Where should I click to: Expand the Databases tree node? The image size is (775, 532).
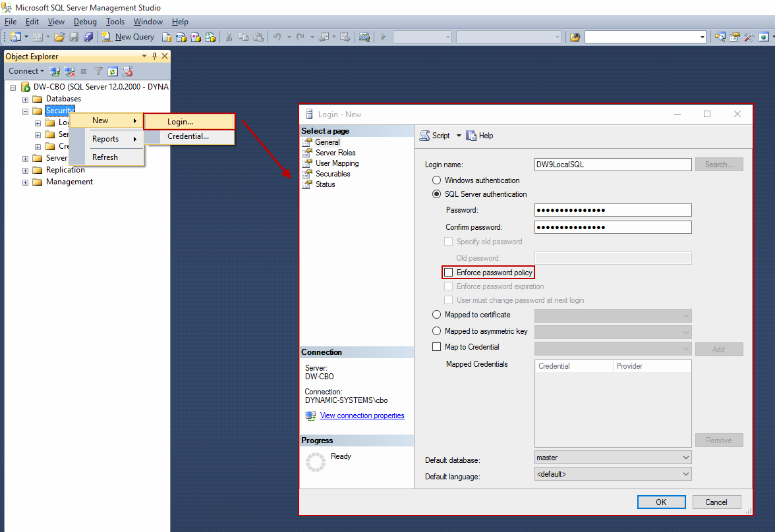[x=26, y=99]
